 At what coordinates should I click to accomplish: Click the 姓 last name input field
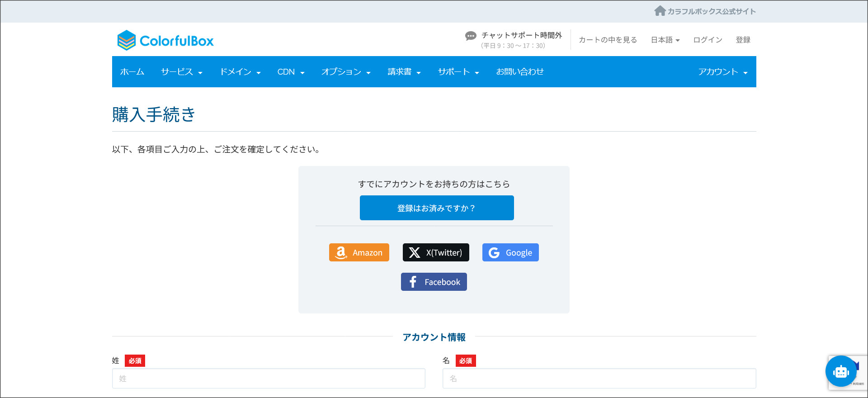pos(269,379)
